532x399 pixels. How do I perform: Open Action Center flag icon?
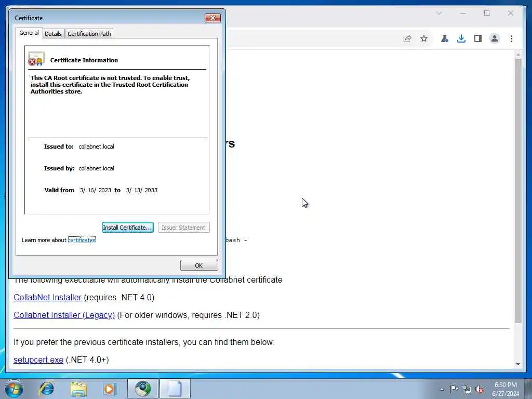[x=454, y=389]
